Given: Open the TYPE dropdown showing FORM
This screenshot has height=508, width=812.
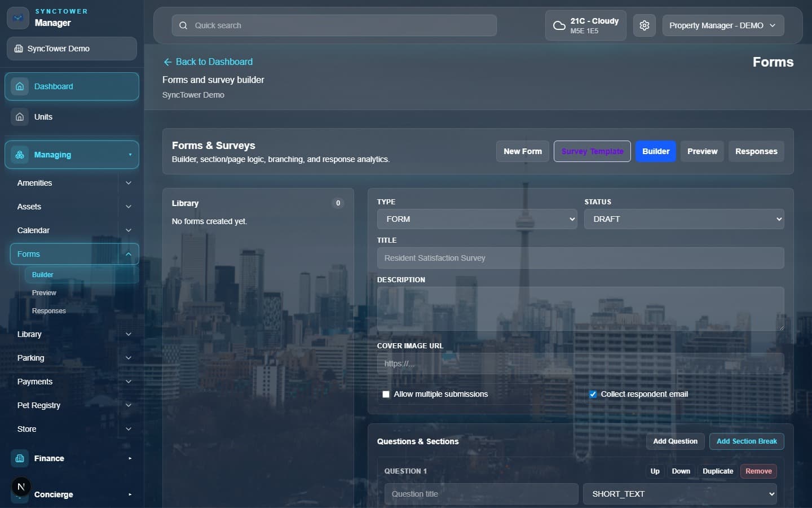Looking at the screenshot, I should click(477, 219).
